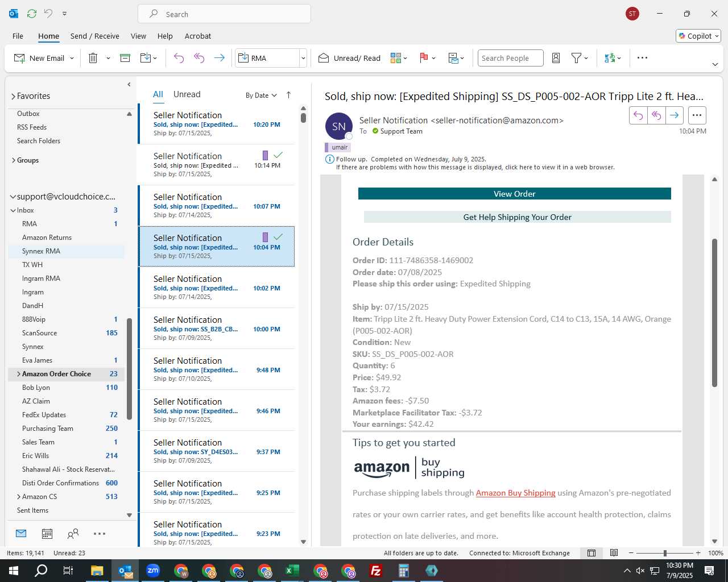Click the ribbon More commands ellipsis
728x582 pixels.
pyautogui.click(x=642, y=58)
